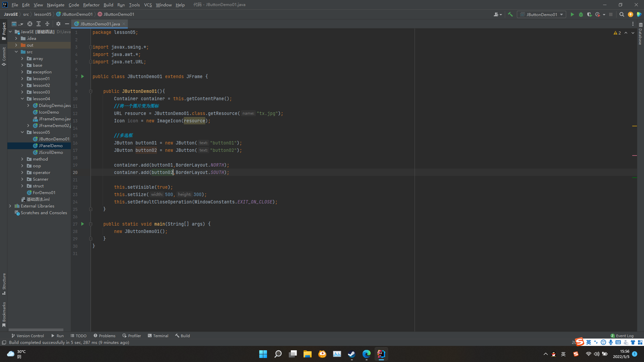Open the Terminal tool tab
Screen dimensions: 644x362
pos(158,336)
